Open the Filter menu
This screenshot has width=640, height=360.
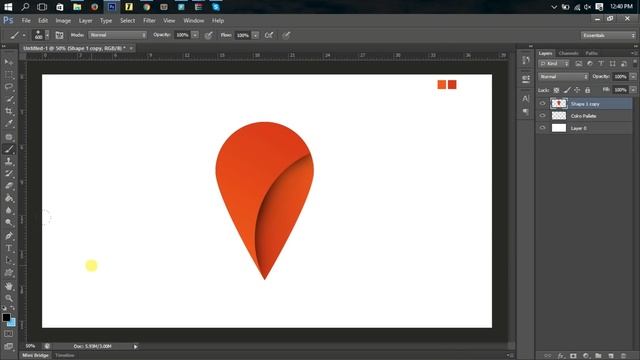click(x=149, y=20)
